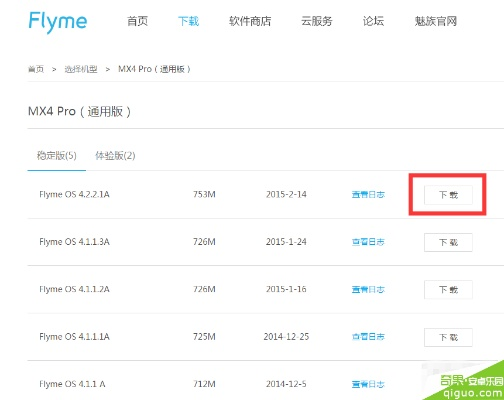504x400 pixels.
Task: Click the 2015-1-24 release date
Action: click(x=286, y=242)
